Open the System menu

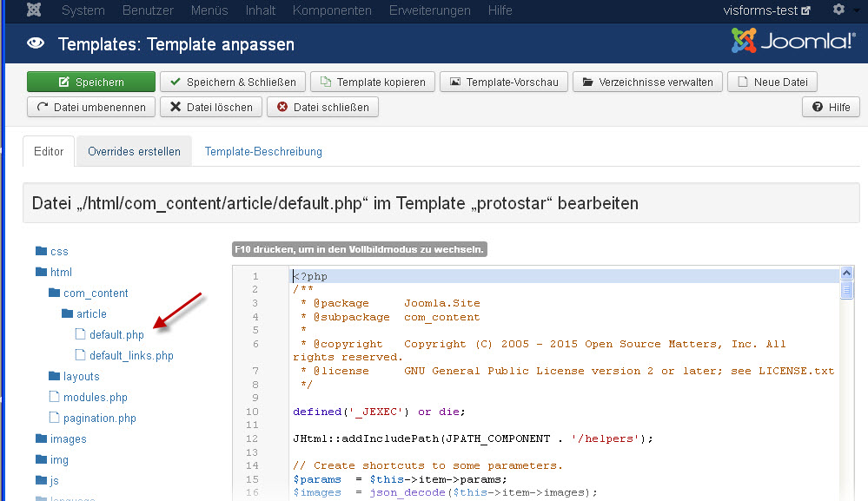tap(83, 10)
